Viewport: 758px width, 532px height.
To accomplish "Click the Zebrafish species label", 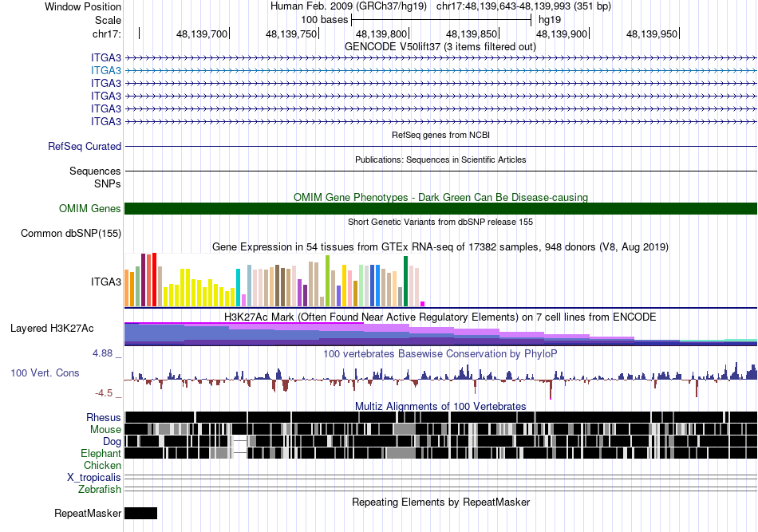I will (100, 490).
